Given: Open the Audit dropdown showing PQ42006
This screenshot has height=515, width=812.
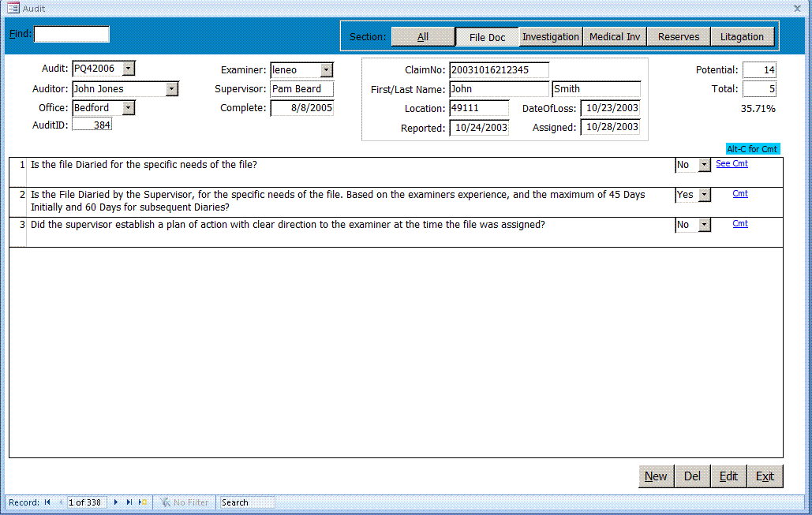Looking at the screenshot, I should (129, 69).
